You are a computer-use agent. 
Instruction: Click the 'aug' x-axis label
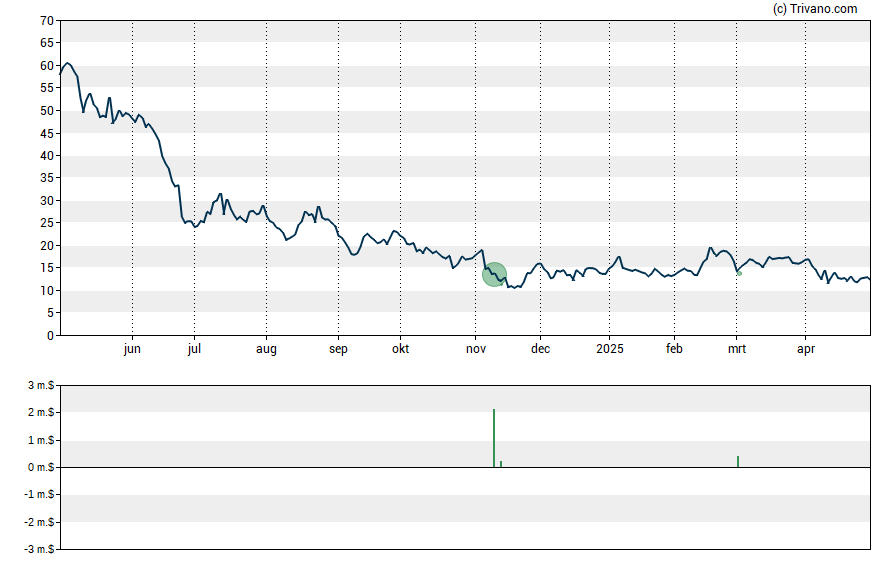(x=266, y=349)
